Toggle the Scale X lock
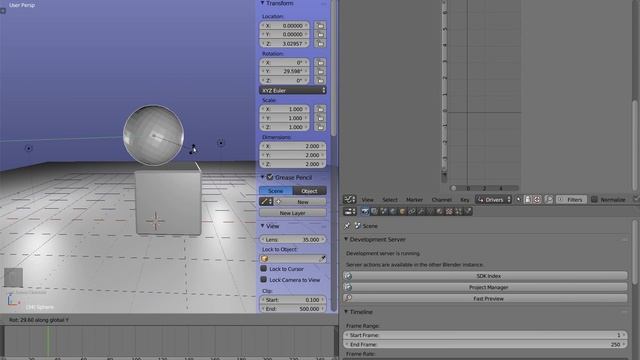The width and height of the screenshot is (640, 360). point(320,109)
